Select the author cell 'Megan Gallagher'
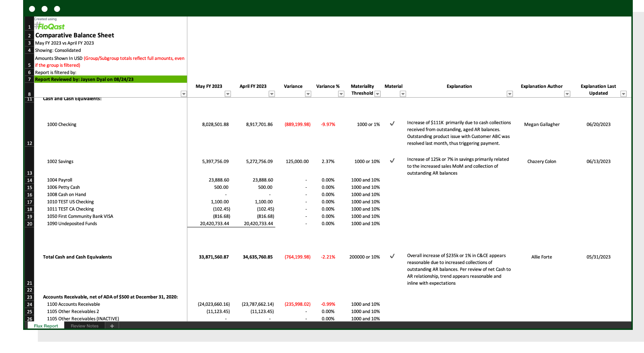This screenshot has width=644, height=353. (542, 124)
